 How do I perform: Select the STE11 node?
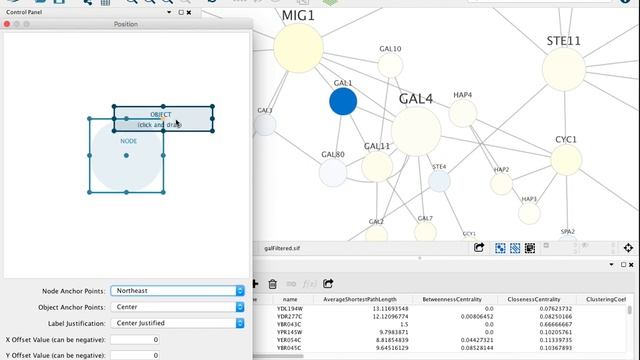(x=564, y=69)
